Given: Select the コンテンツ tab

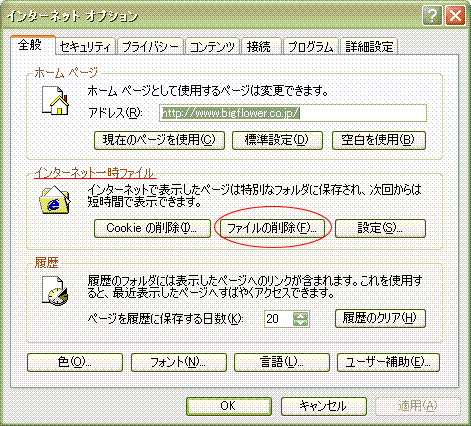Looking at the screenshot, I should 212,47.
